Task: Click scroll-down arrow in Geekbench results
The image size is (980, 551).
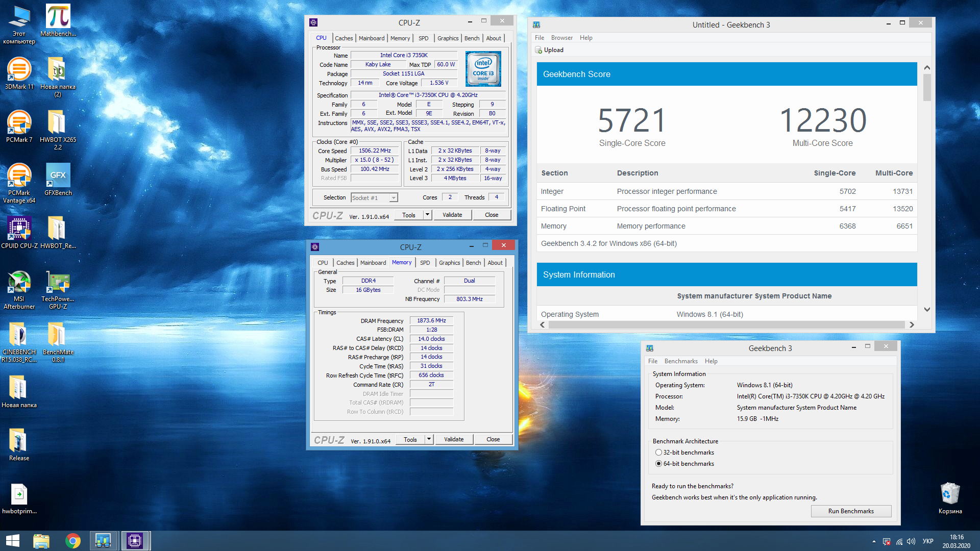Action: [927, 310]
